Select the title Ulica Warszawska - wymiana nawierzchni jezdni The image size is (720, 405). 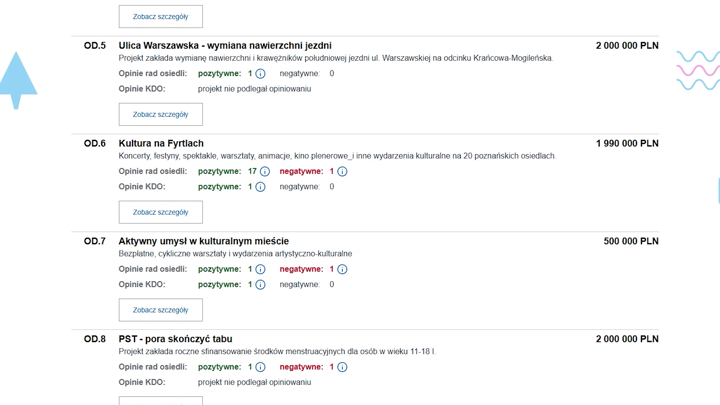coord(225,46)
